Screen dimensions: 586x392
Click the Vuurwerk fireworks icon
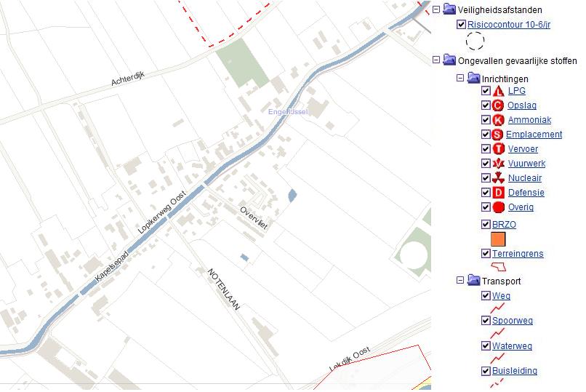point(498,164)
